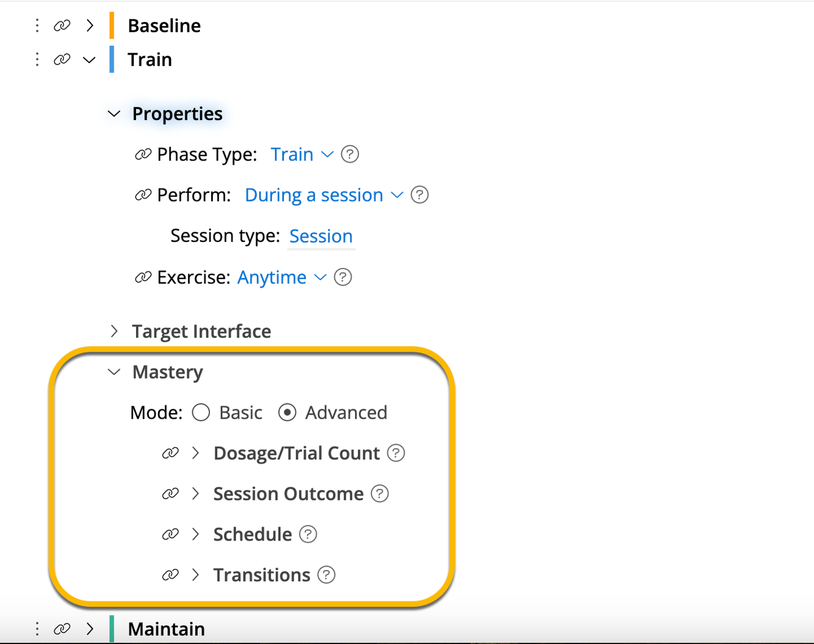Select the Advanced mastery mode
814x644 pixels.
(288, 412)
